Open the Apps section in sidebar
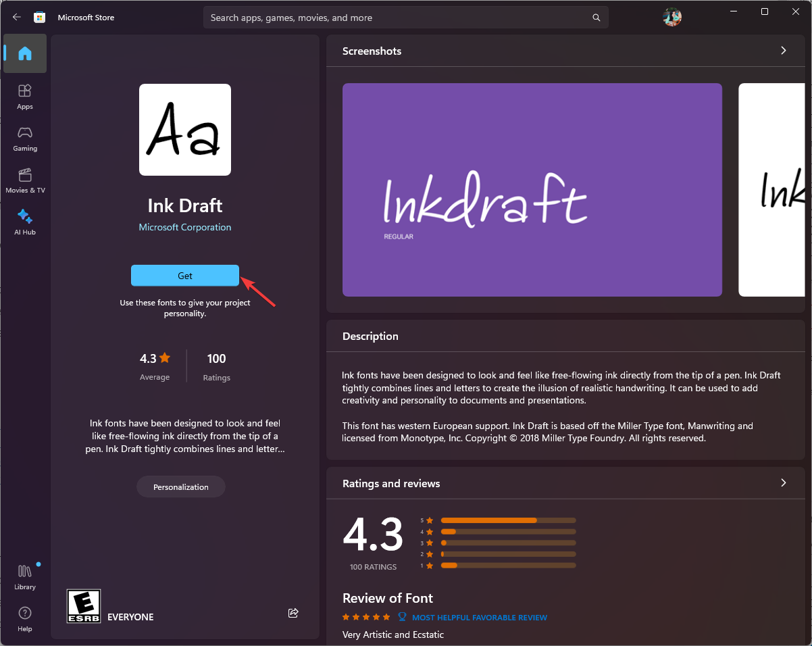The width and height of the screenshot is (812, 646). coord(25,97)
